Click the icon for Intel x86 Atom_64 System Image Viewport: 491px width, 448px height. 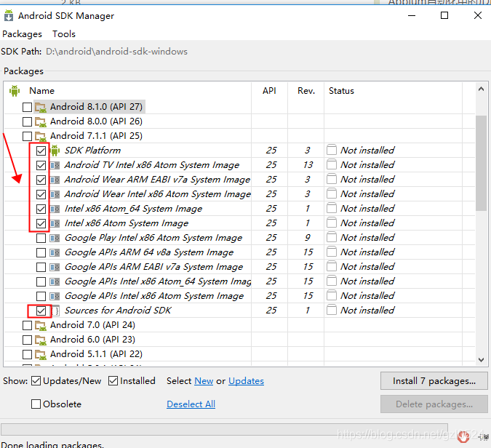(x=55, y=209)
